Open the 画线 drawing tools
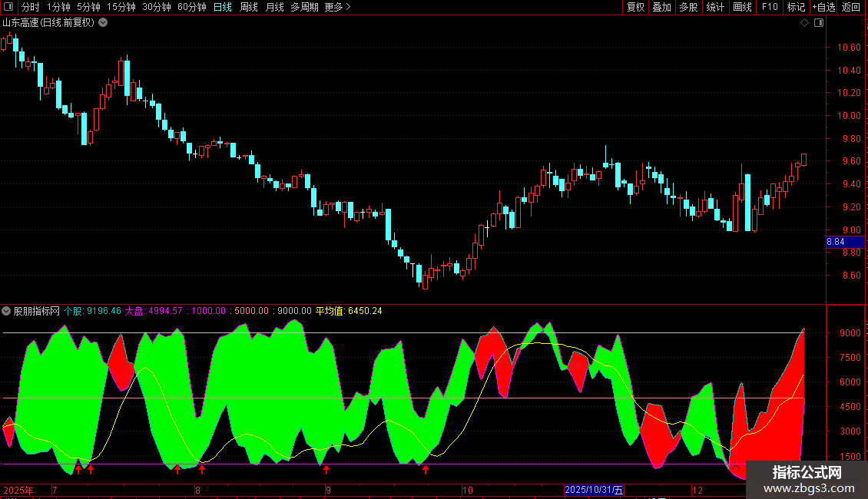Viewport: 868px width, 499px height. pyautogui.click(x=742, y=7)
